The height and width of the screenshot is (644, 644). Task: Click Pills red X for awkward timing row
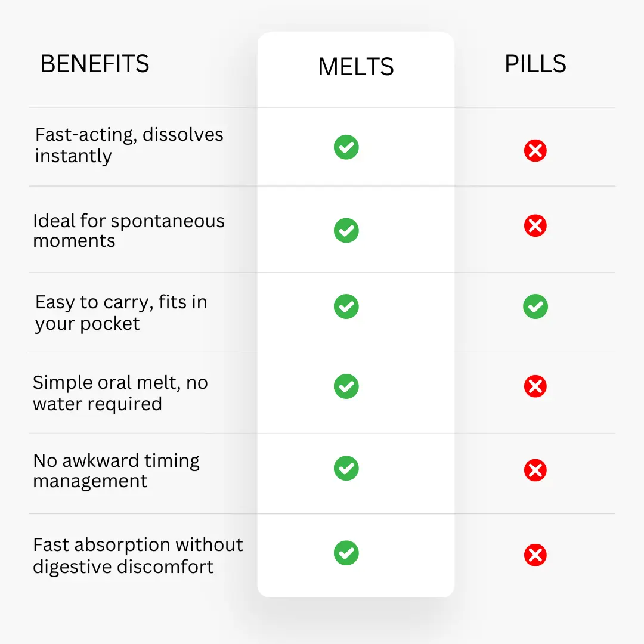click(535, 470)
